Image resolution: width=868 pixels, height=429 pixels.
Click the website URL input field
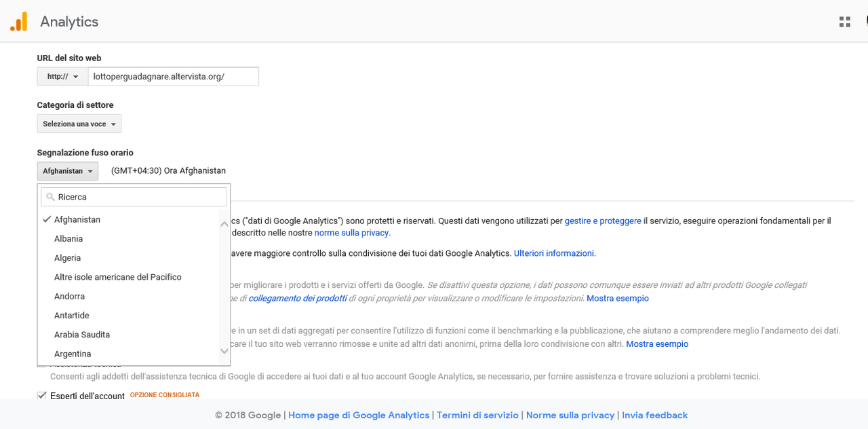pos(173,77)
